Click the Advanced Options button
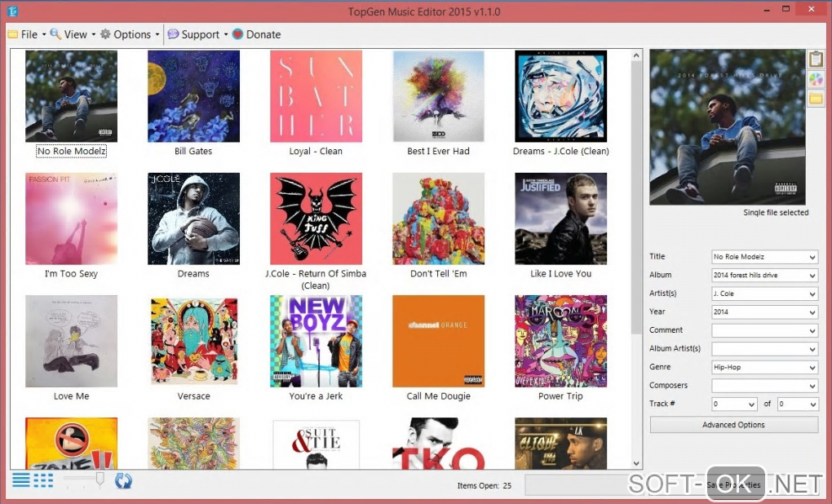The image size is (832, 504). [x=734, y=425]
